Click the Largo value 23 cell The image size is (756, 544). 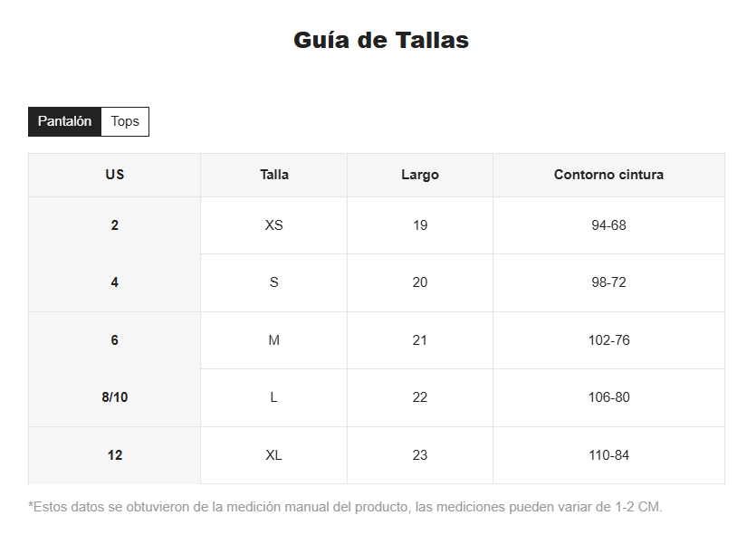[x=420, y=455]
